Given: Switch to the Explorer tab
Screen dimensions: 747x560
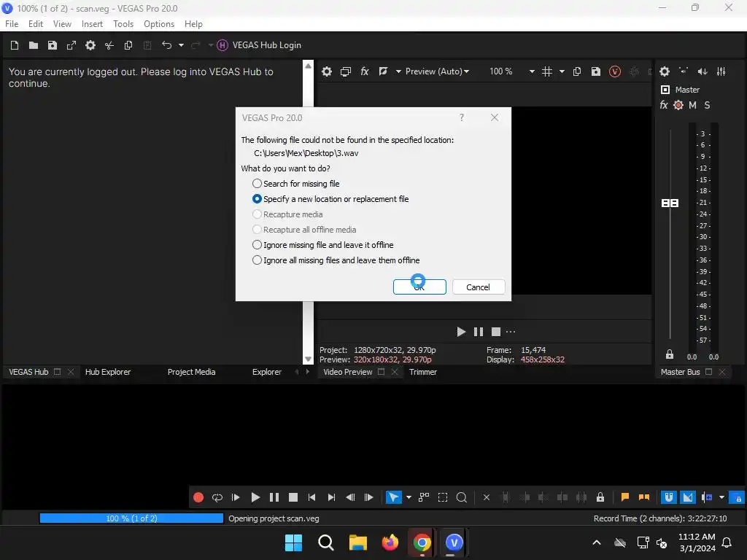Looking at the screenshot, I should (267, 372).
